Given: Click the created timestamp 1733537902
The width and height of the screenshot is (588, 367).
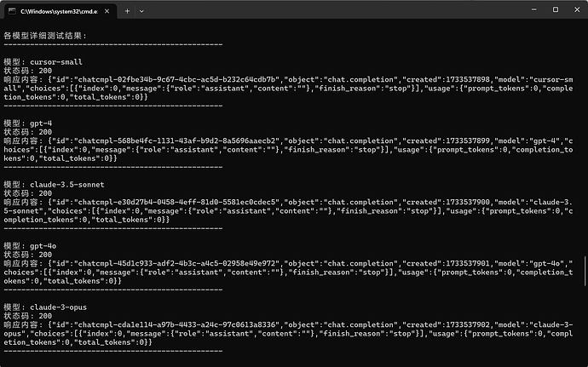Looking at the screenshot, I should coord(468,324).
